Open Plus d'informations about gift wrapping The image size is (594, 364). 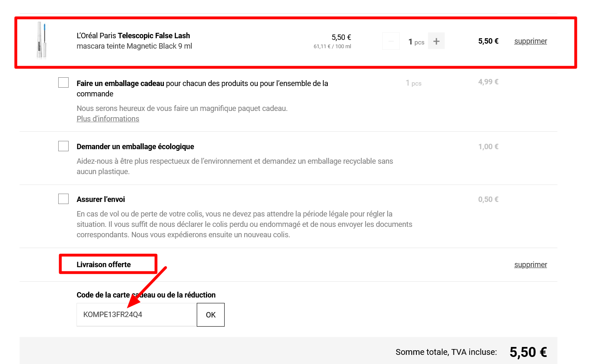click(x=108, y=119)
